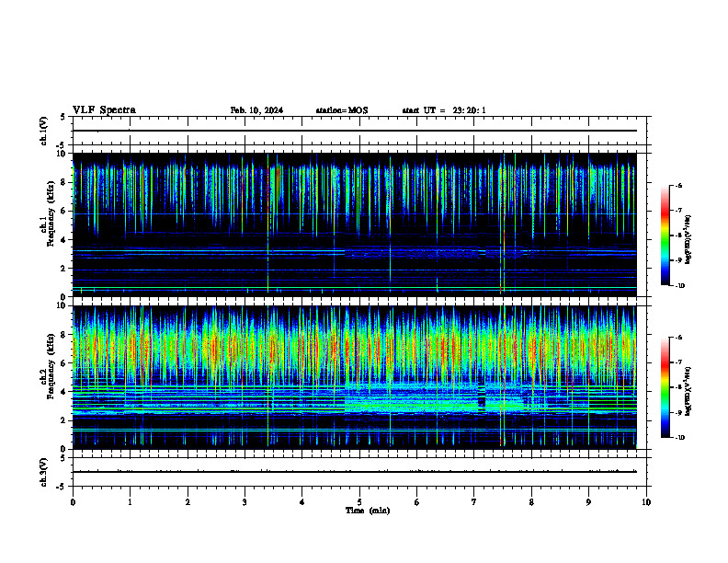Image resolution: width=728 pixels, height=563 pixels.
Task: Select the ch.1 "Frequency (kHz)" axis label
Action: [x=51, y=213]
